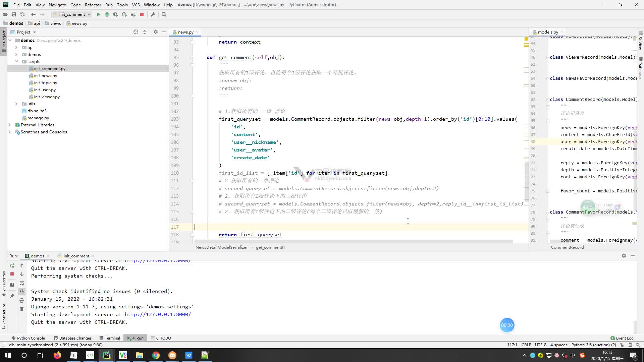This screenshot has height=362, width=644.
Task: Synchronize files with the refresh icon
Action: 22,14
